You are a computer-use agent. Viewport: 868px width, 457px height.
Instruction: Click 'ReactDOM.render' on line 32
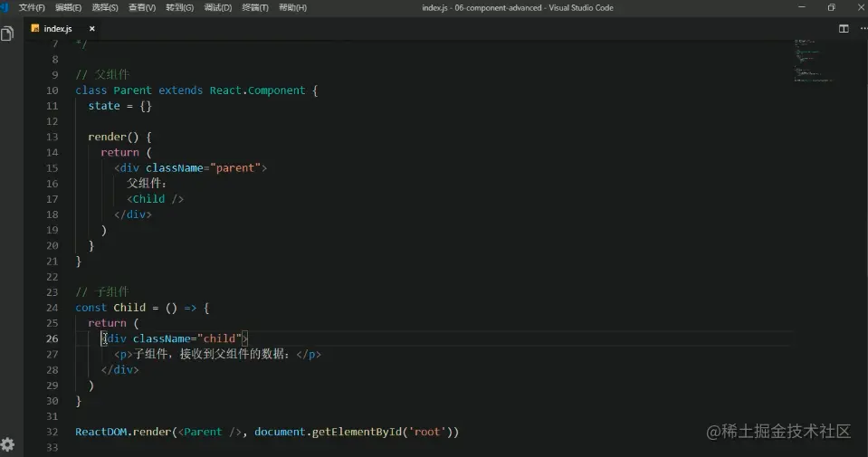pyautogui.click(x=123, y=432)
